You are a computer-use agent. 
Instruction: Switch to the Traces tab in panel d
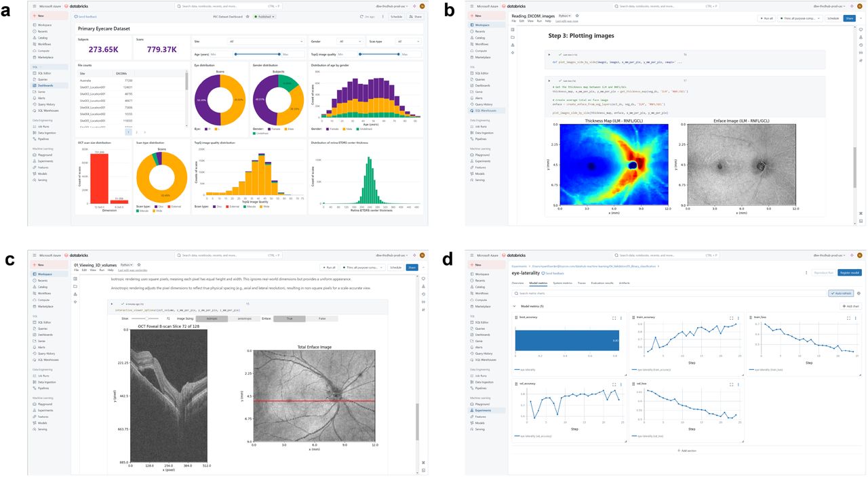click(582, 282)
